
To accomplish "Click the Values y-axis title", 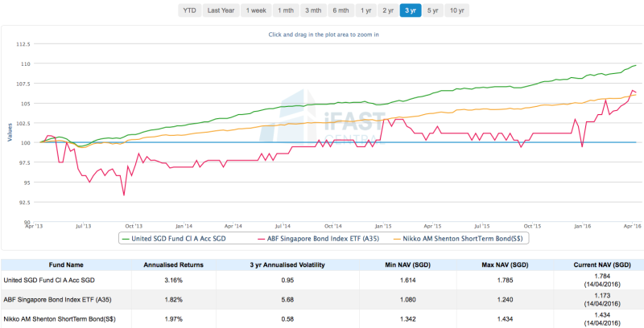I will pyautogui.click(x=9, y=133).
